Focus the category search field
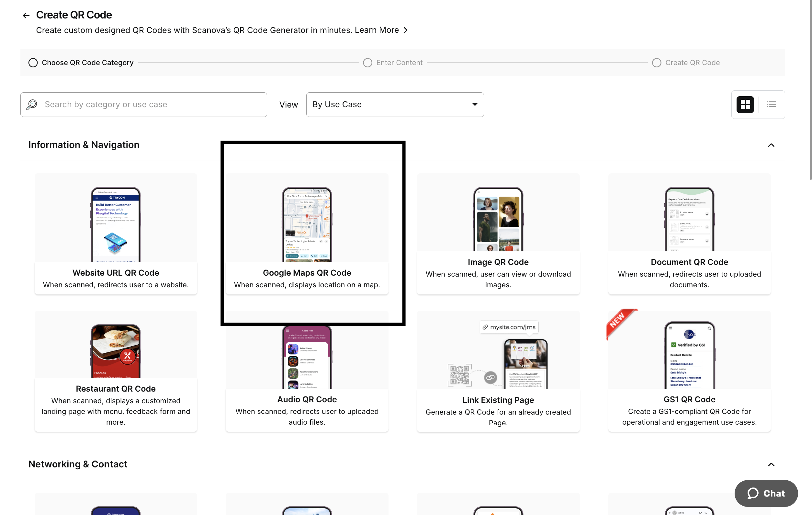The width and height of the screenshot is (812, 515). (x=144, y=105)
